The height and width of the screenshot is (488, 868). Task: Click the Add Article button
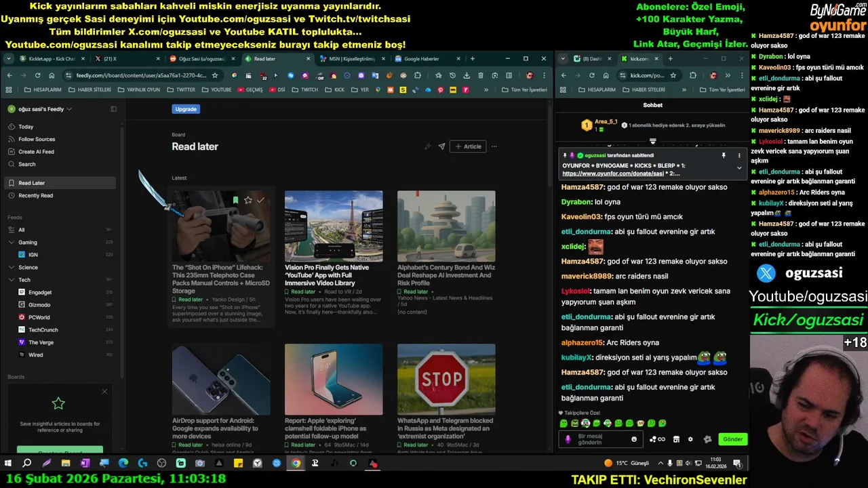pos(468,146)
